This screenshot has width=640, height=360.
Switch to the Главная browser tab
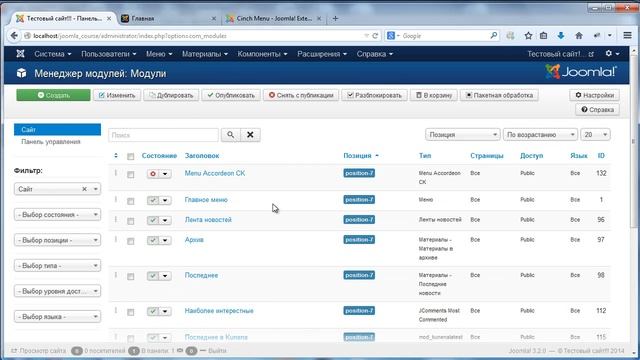click(x=169, y=18)
